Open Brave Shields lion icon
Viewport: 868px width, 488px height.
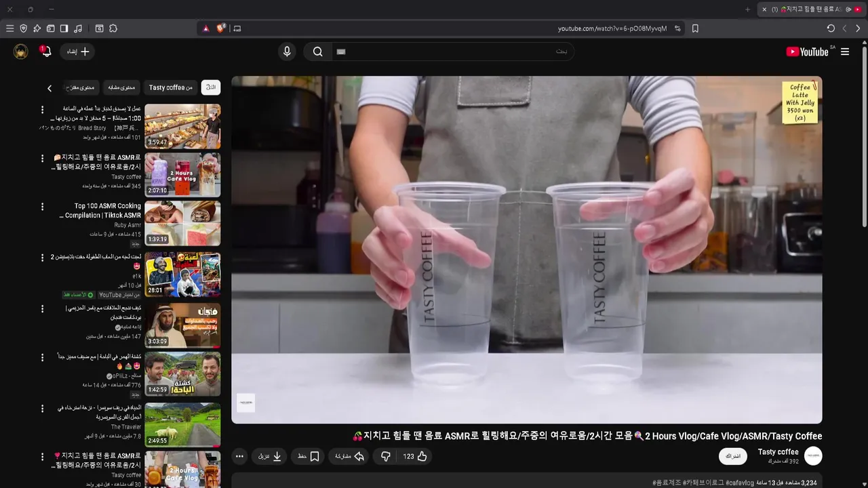point(221,28)
